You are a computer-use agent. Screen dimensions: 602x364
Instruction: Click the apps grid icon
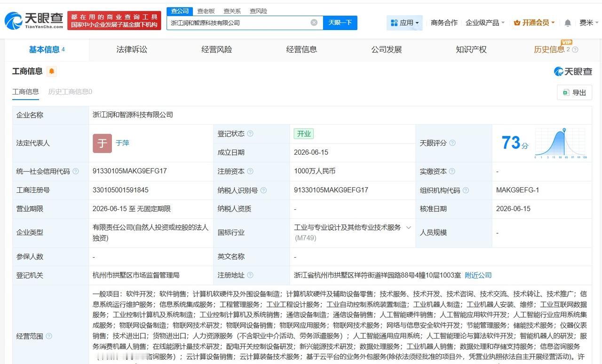tap(394, 23)
